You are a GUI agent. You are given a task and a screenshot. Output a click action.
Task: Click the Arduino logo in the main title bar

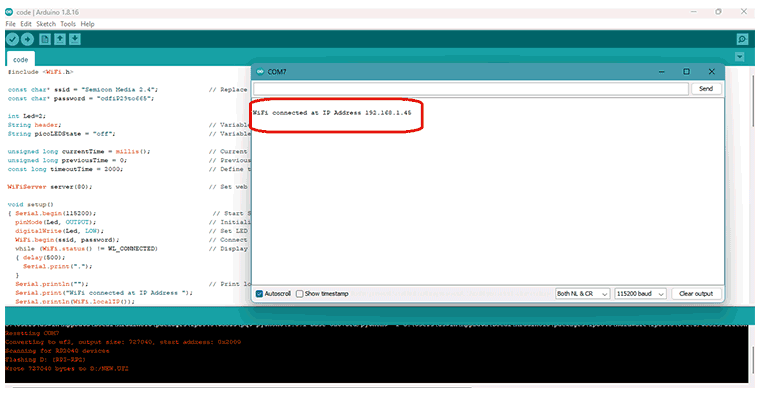[9, 12]
